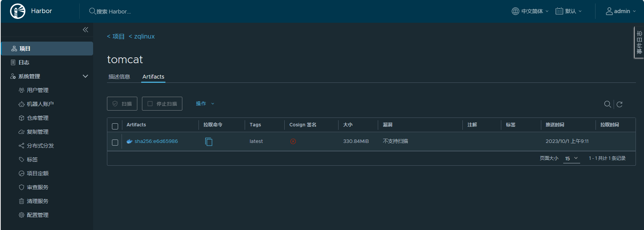This screenshot has width=644, height=230.
Task: Open the 中文简体 language dropdown
Action: (530, 11)
